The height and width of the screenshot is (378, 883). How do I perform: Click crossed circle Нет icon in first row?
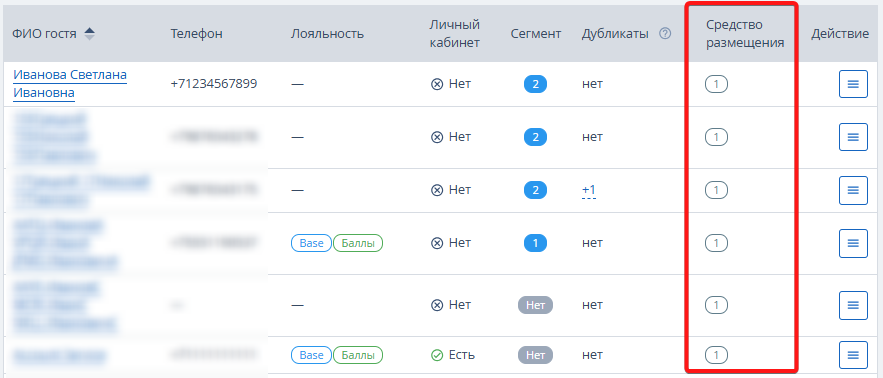click(x=437, y=84)
